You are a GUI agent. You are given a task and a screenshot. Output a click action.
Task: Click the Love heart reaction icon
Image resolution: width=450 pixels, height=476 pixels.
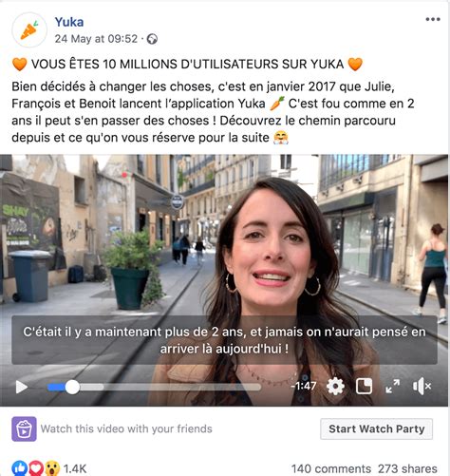[x=36, y=468]
